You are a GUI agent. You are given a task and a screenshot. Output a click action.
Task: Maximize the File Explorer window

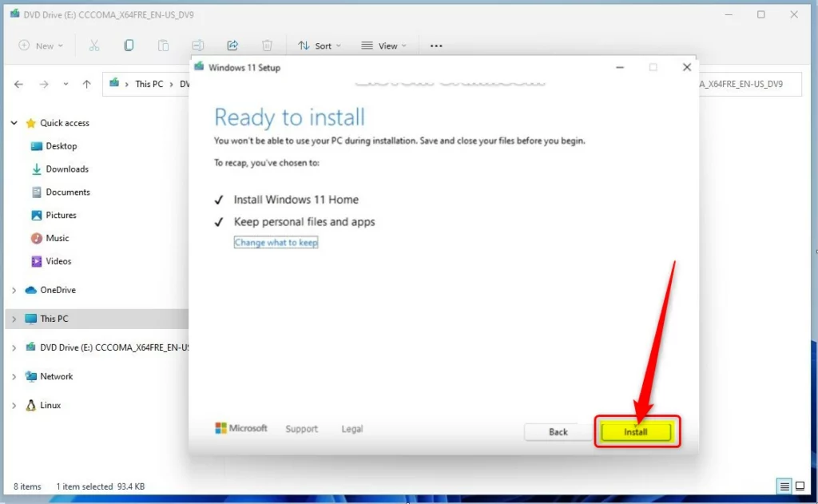[761, 14]
